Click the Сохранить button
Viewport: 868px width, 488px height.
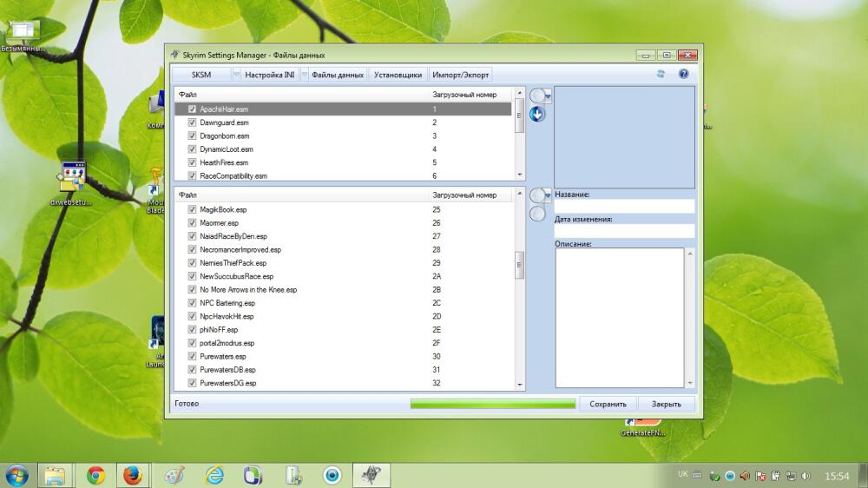tap(608, 404)
